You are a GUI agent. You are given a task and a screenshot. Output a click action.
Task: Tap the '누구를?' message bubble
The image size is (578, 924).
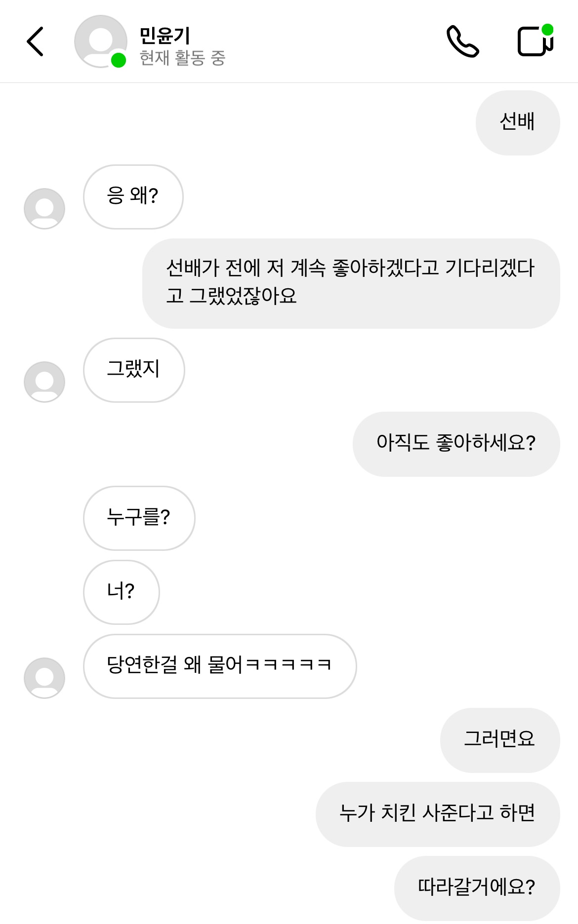139,518
